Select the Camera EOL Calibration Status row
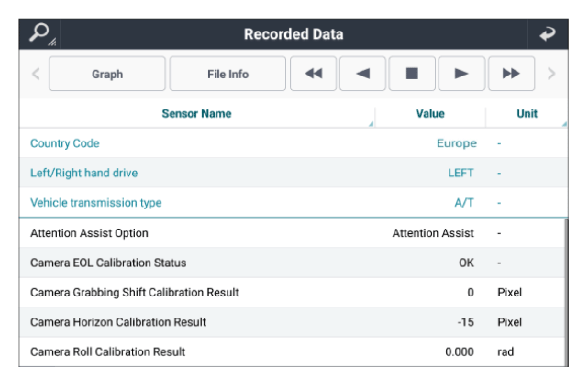Image resolution: width=587 pixels, height=386 pixels. click(x=292, y=262)
